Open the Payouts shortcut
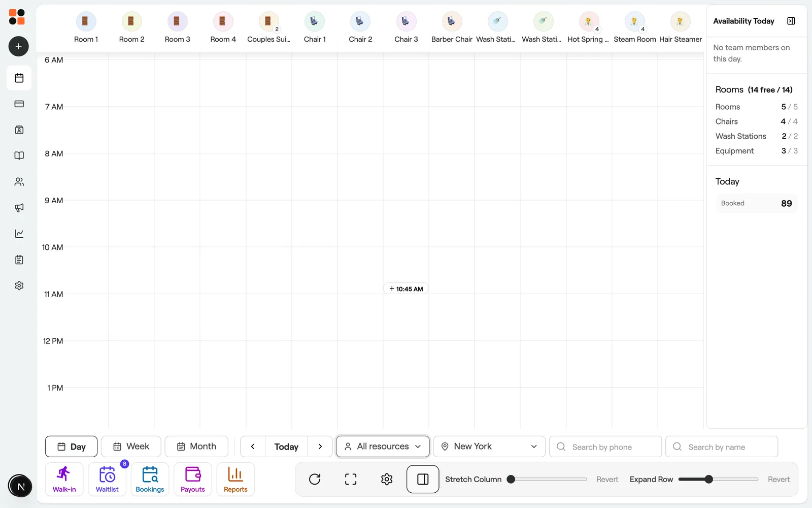This screenshot has width=812, height=508. click(193, 479)
